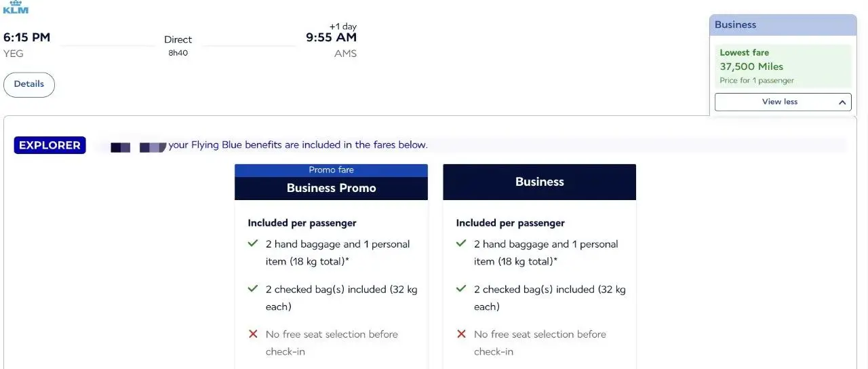Select the Business Promo fare header
868x369 pixels.
point(331,188)
